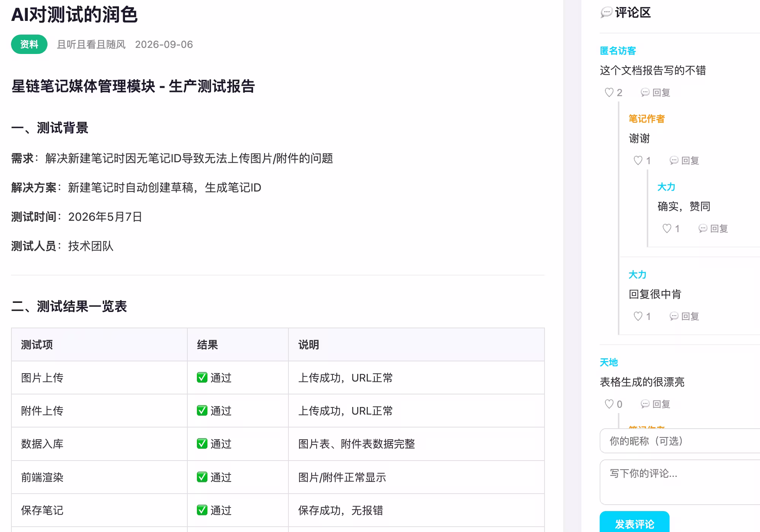
Task: Click the green 资料 category tag
Action: coord(29,44)
